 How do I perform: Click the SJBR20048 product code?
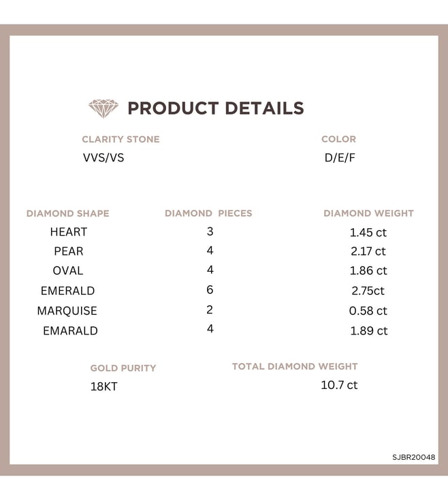coord(413,457)
